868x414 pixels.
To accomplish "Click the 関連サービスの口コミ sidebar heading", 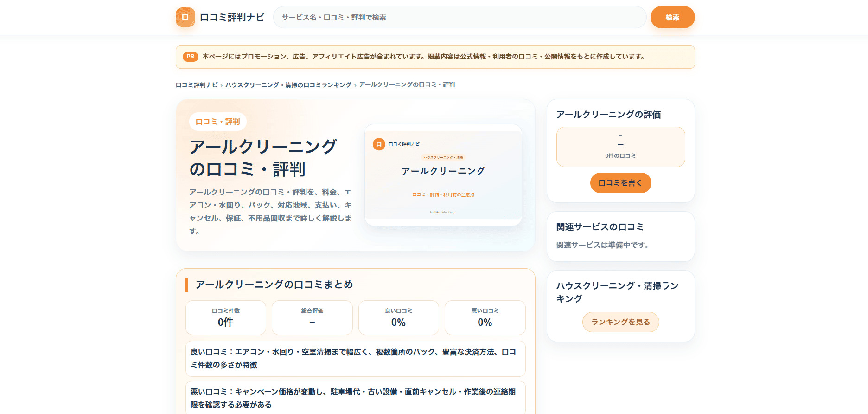I will [x=600, y=227].
